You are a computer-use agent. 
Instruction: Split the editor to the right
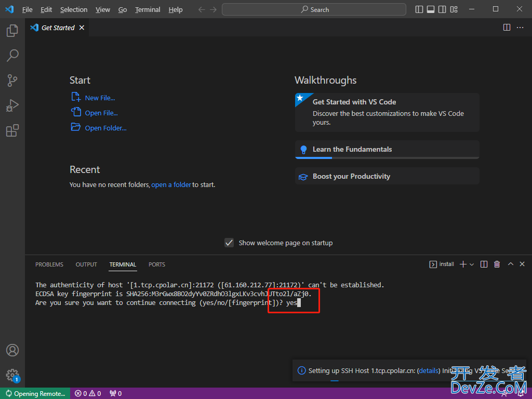507,28
